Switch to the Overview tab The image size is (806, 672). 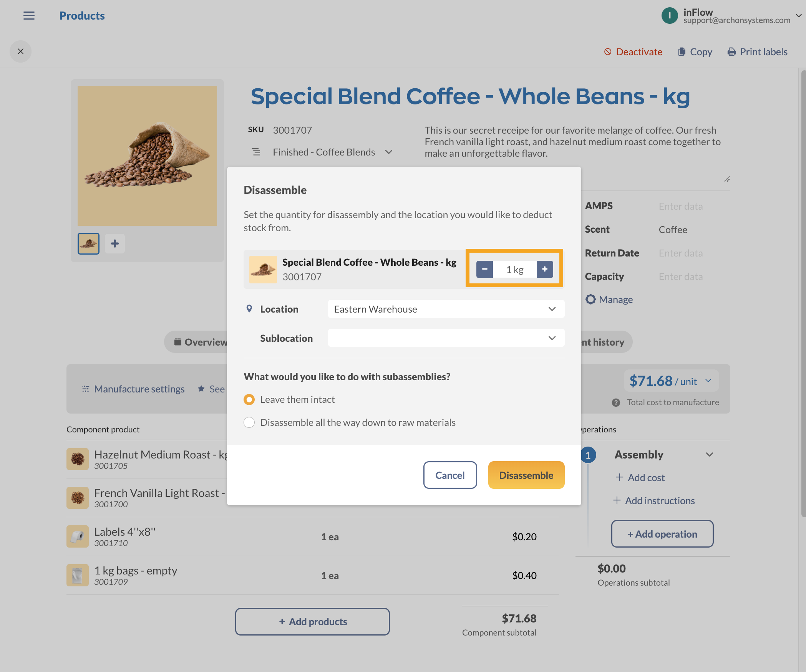tap(201, 342)
